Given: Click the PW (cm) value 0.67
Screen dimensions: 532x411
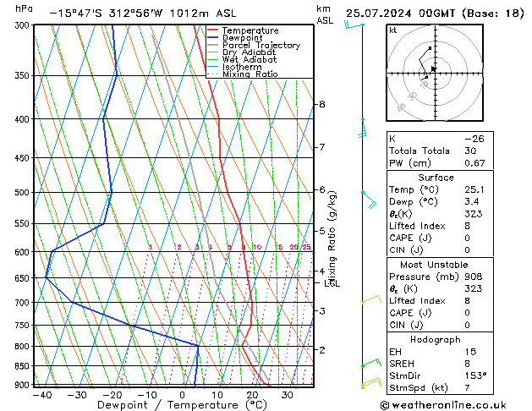Looking at the screenshot, I should [x=474, y=163].
